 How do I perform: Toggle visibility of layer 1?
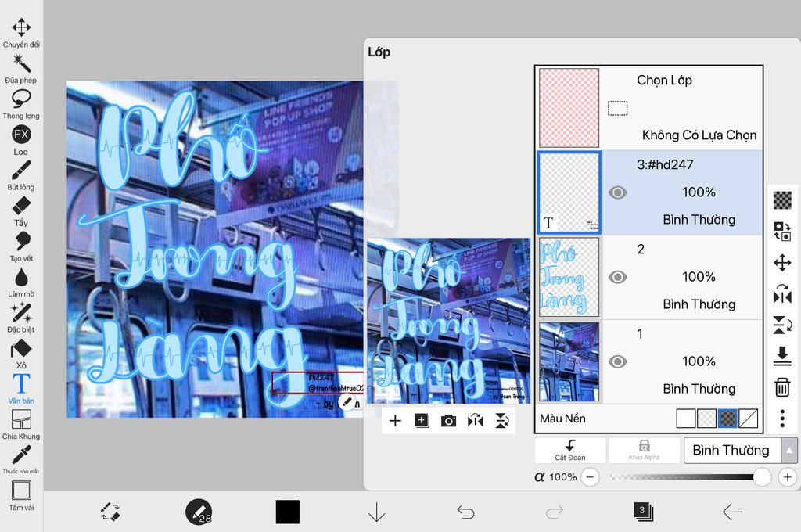tap(618, 361)
